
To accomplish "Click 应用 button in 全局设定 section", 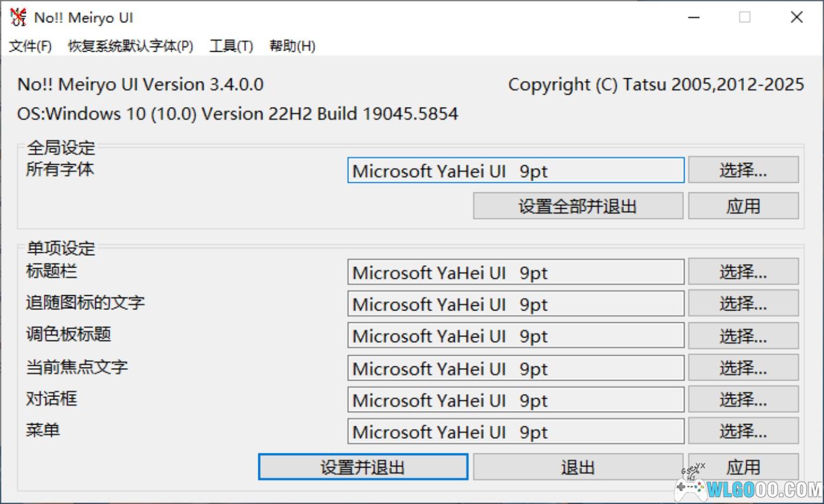I will point(743,206).
